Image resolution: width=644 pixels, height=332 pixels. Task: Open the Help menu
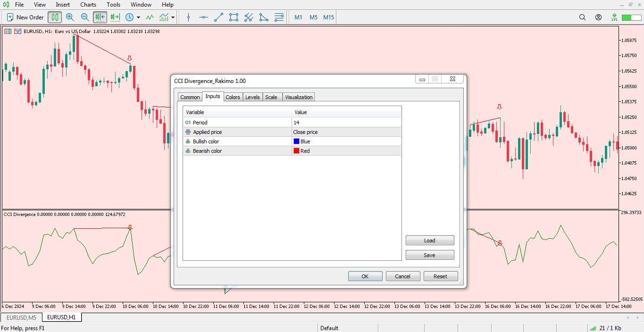click(167, 5)
